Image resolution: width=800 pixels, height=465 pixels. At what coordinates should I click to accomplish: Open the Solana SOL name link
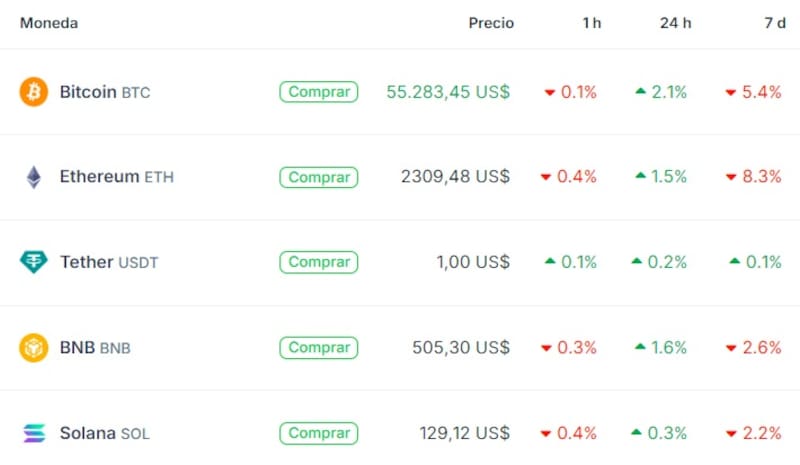[104, 433]
